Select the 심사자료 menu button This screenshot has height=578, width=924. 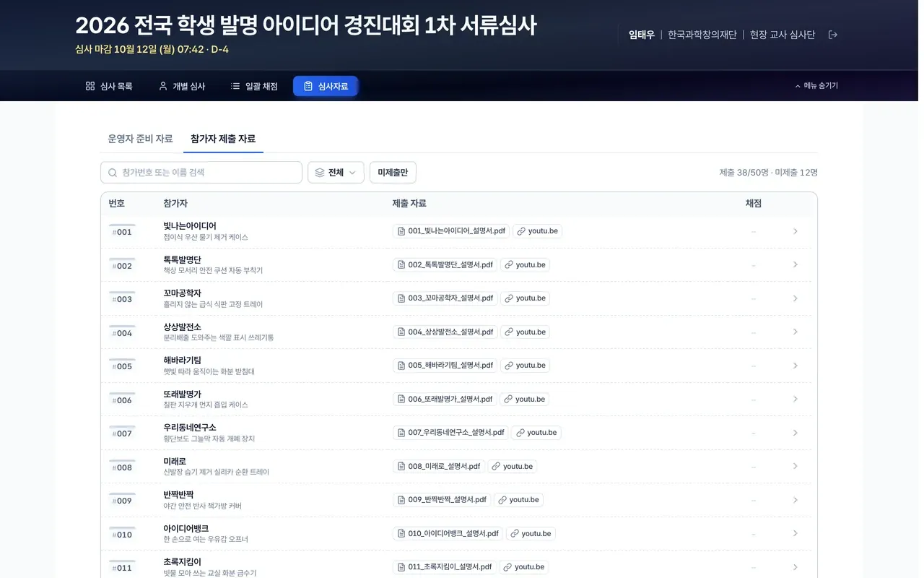(x=326, y=86)
